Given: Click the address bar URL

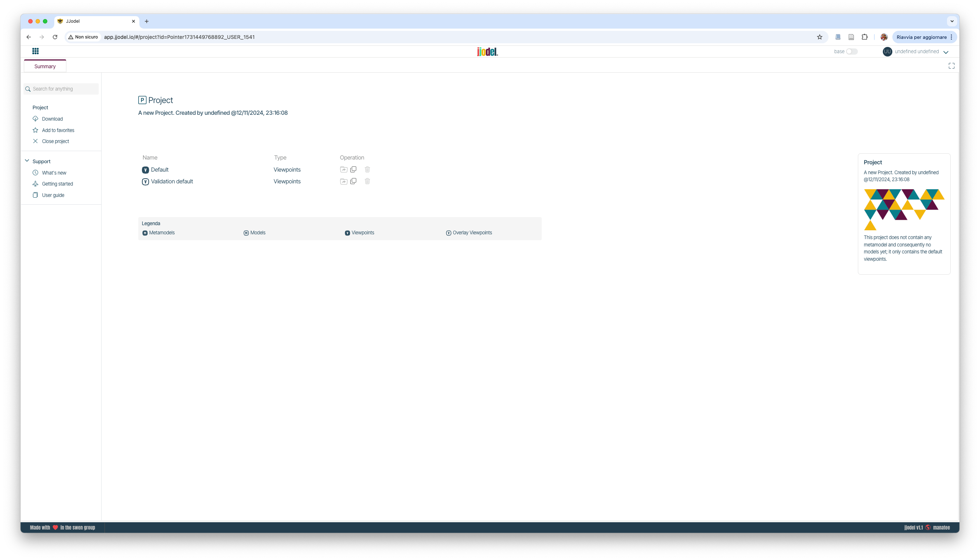Looking at the screenshot, I should (179, 37).
